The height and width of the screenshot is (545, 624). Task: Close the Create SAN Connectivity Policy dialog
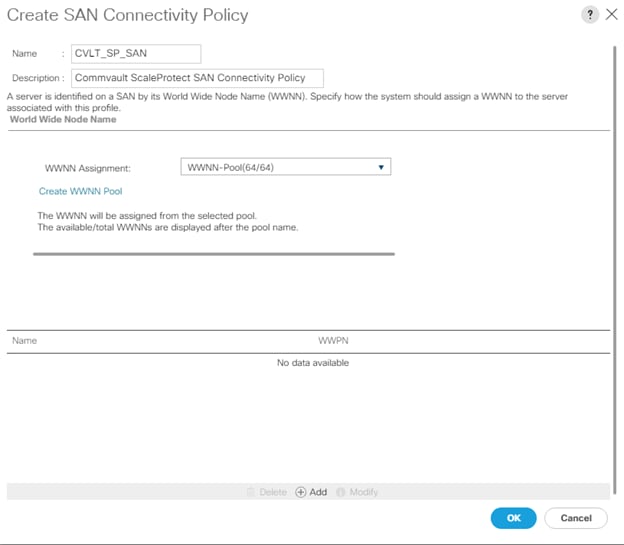pyautogui.click(x=612, y=15)
